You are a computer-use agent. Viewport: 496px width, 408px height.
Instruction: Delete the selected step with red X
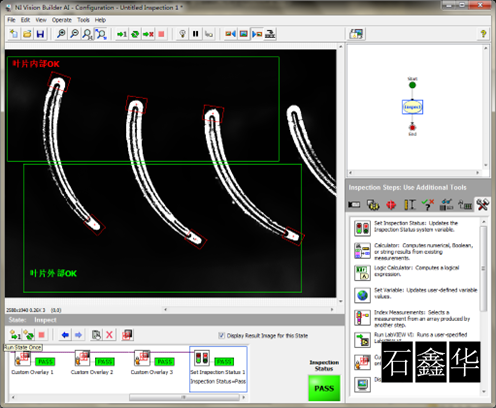pyautogui.click(x=109, y=335)
